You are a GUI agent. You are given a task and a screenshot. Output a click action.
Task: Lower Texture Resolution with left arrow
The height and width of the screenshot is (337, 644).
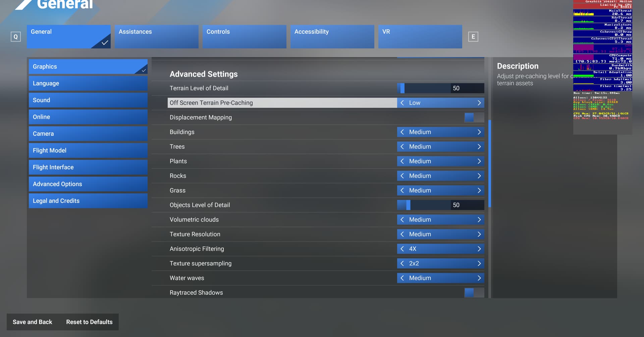coord(402,234)
